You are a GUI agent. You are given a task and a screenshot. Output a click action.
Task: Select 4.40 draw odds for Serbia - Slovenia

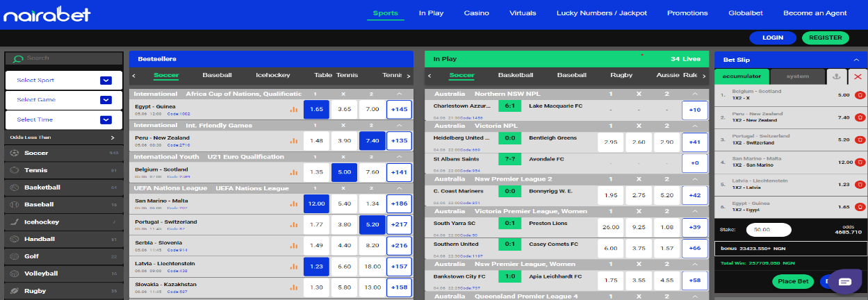pyautogui.click(x=344, y=244)
